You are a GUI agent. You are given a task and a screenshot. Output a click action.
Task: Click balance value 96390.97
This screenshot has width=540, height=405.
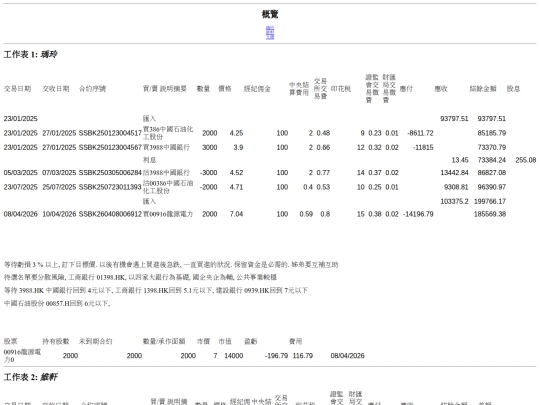(491, 187)
